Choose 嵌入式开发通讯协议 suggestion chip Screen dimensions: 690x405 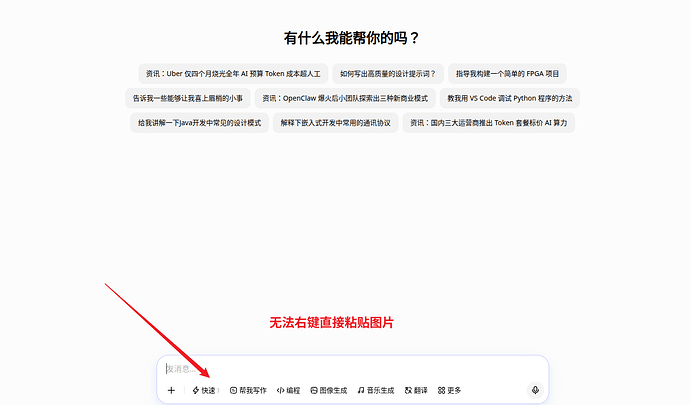coord(335,123)
